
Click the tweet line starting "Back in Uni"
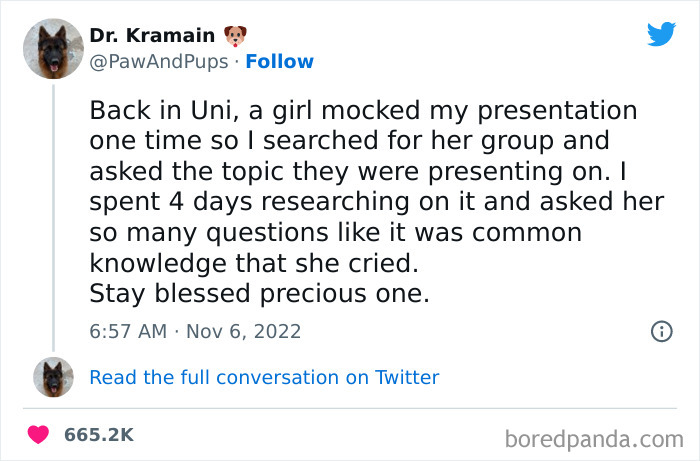point(363,108)
